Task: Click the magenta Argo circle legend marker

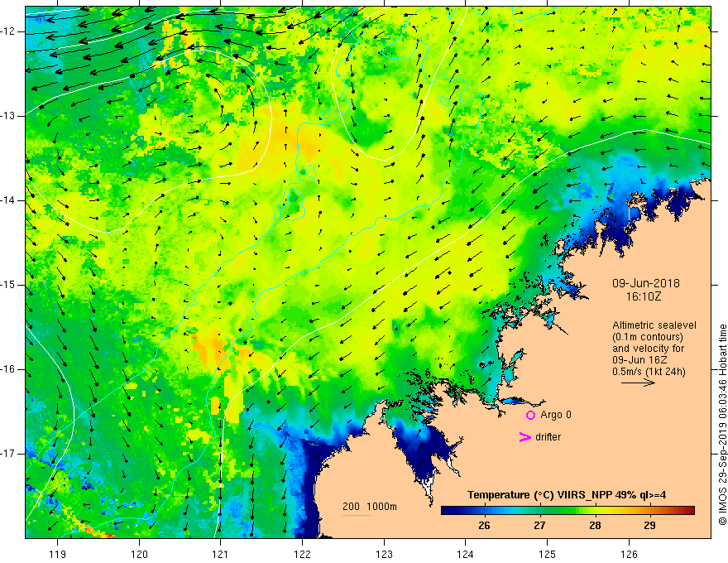Action: point(530,415)
